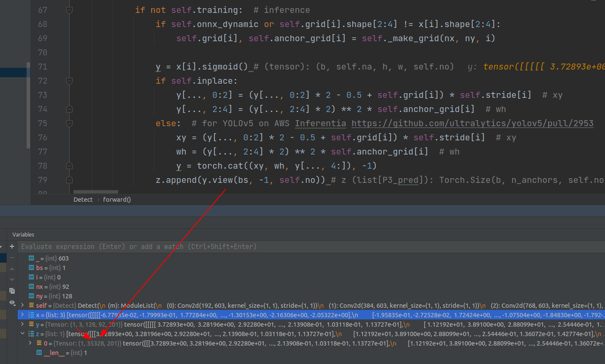The height and width of the screenshot is (364, 605).
Task: Open the watches view eye icon options
Action: tap(12, 303)
